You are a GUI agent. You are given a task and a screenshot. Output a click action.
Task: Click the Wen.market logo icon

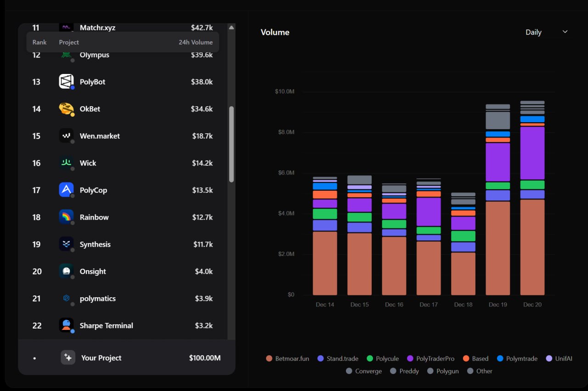coord(66,136)
